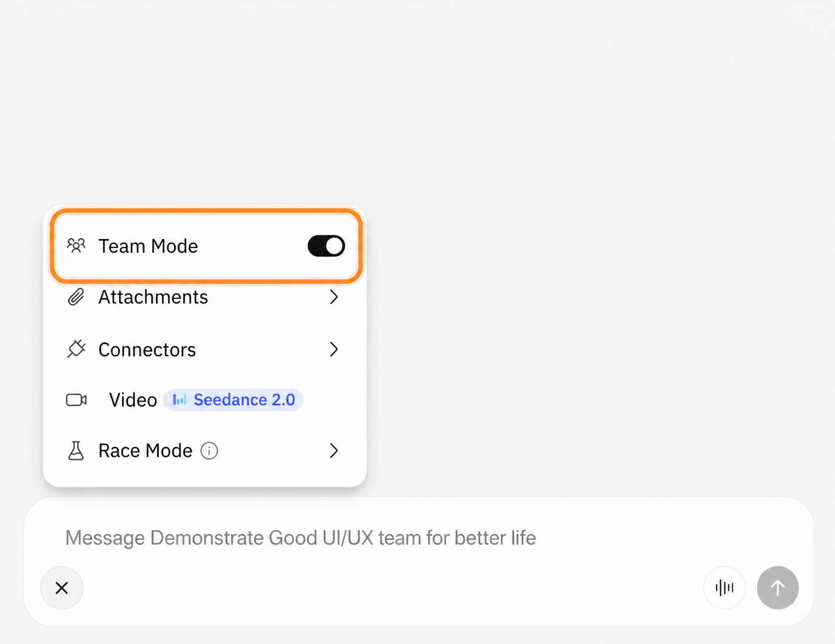Click the Team Mode people icon
This screenshot has width=835, height=644.
[x=76, y=246]
